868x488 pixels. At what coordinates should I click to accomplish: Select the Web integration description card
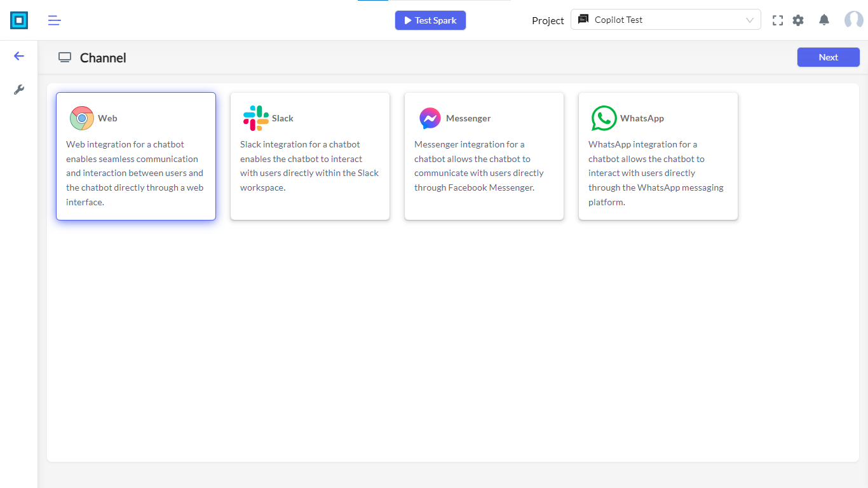tap(136, 156)
